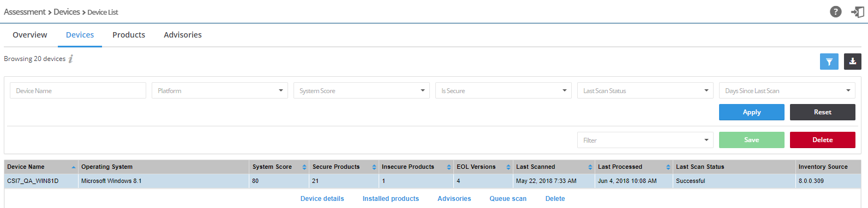Open the help question mark icon
The image size is (868, 208).
pos(835,11)
